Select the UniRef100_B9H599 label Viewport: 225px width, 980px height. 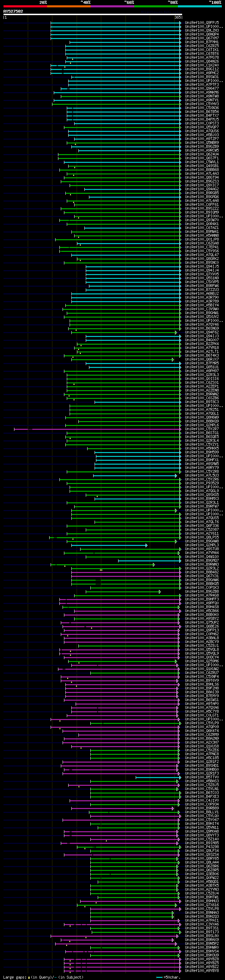(202, 452)
